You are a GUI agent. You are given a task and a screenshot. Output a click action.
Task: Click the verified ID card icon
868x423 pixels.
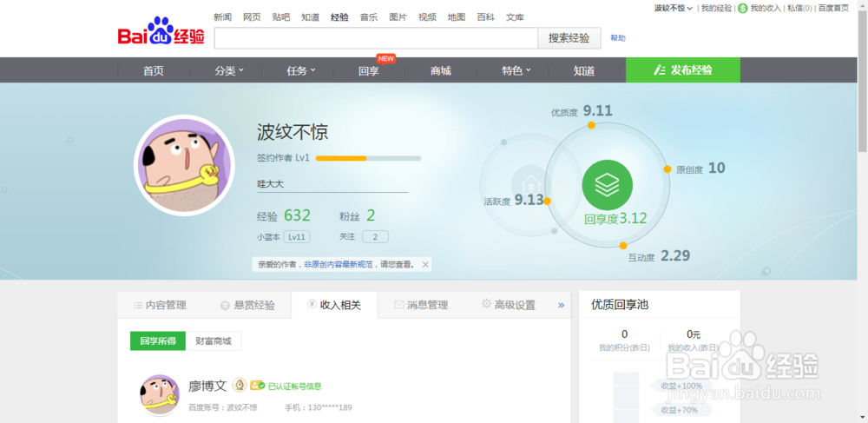(x=258, y=386)
